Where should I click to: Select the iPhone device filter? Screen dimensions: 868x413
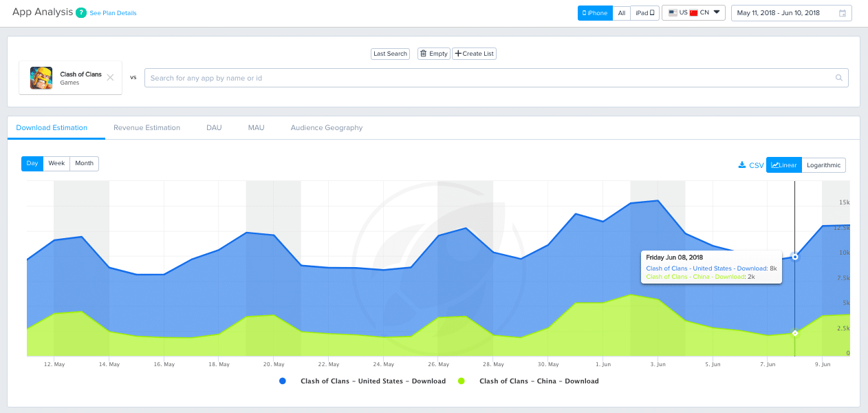pyautogui.click(x=595, y=13)
